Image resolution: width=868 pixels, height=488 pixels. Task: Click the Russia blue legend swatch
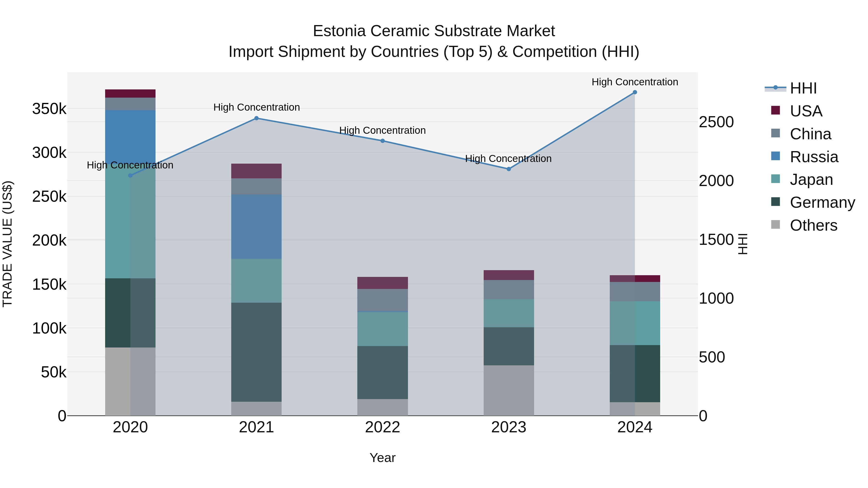[775, 156]
